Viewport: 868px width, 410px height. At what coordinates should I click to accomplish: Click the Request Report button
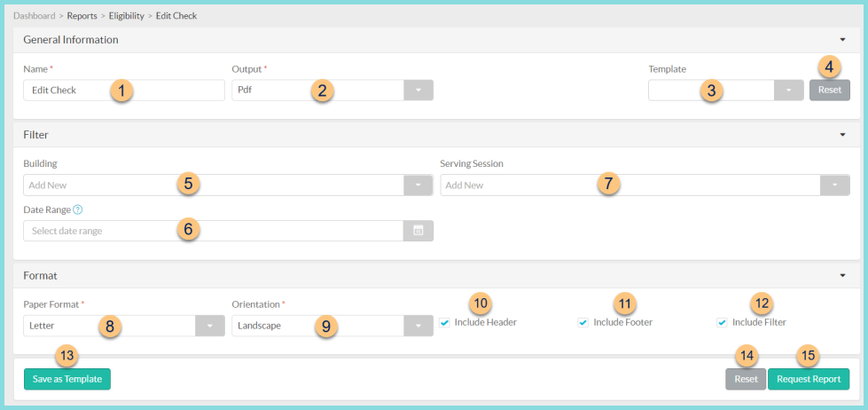coord(809,380)
